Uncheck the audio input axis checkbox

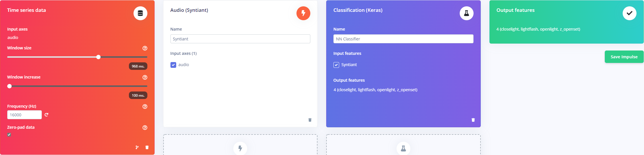(173, 65)
